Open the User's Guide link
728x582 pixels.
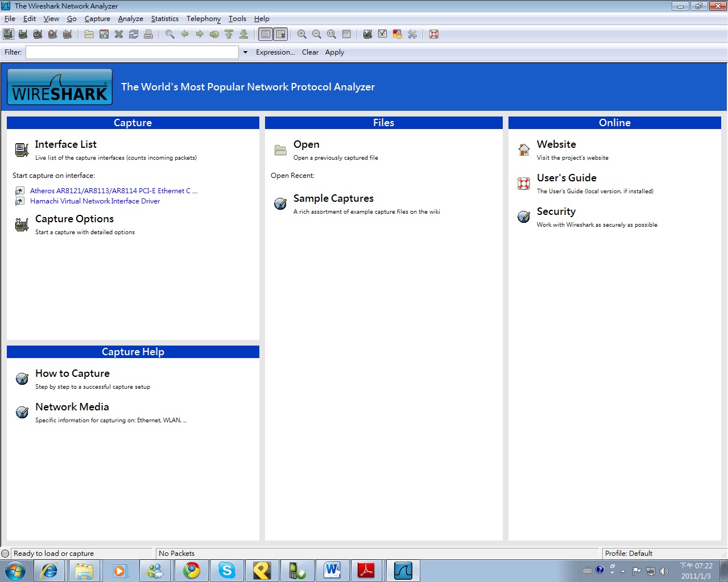(566, 178)
